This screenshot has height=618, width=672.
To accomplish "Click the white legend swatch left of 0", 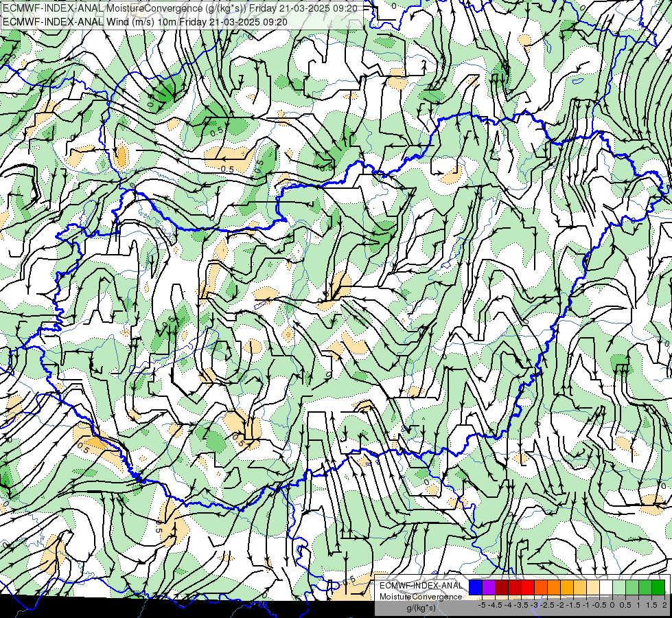I will pyautogui.click(x=606, y=588).
